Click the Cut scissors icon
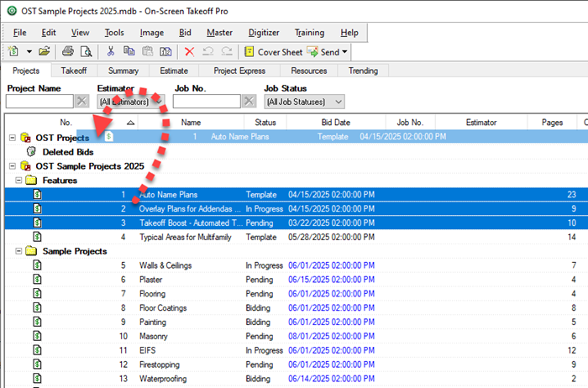Viewport: 588px width, 388px height. 110,51
